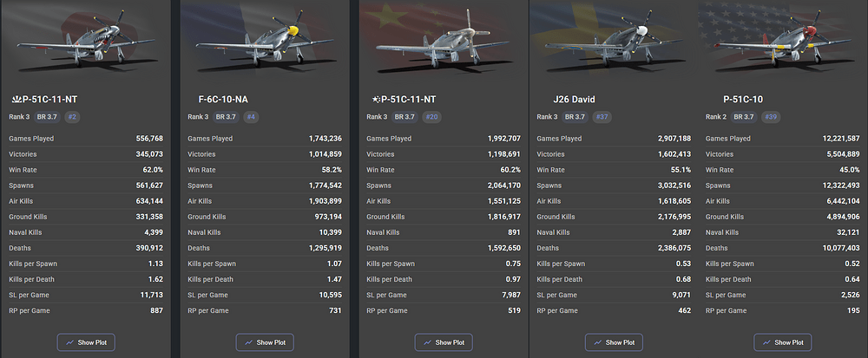Click the P-51C-10 aircraft image
The height and width of the screenshot is (358, 868).
tap(782, 42)
